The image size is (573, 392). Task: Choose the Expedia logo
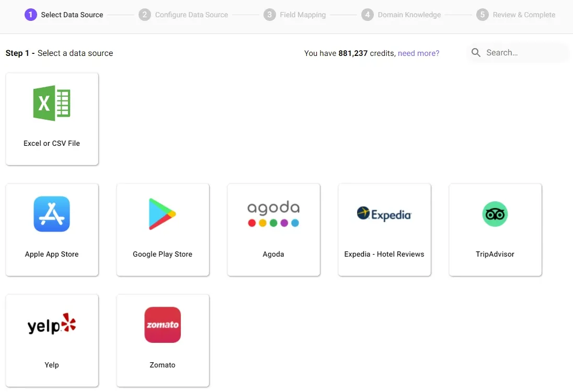(x=384, y=214)
